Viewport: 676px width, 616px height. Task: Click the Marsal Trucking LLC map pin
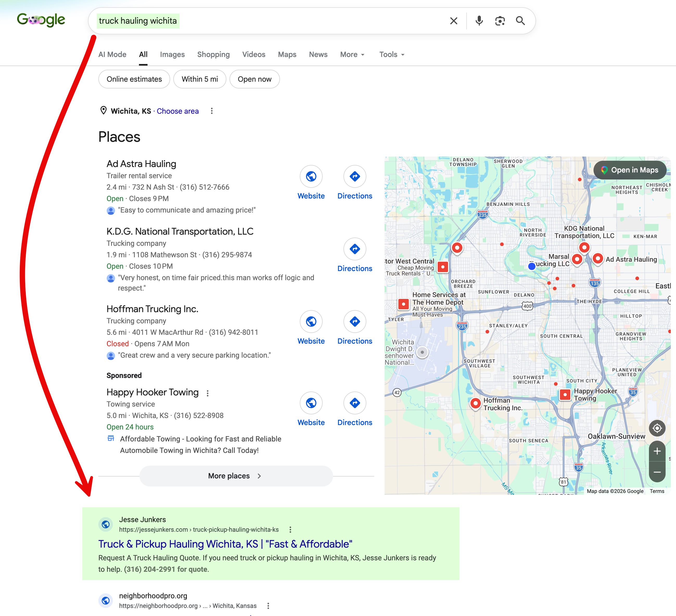pos(577,260)
